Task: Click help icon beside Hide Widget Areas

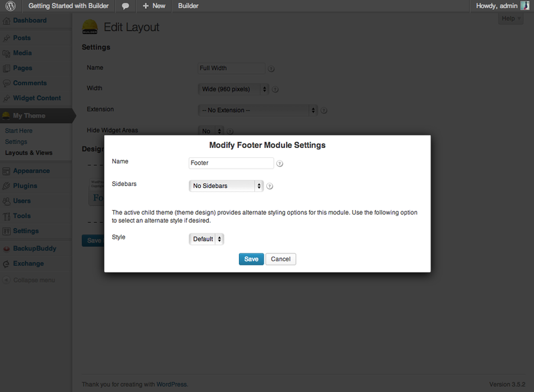Action: [x=230, y=131]
